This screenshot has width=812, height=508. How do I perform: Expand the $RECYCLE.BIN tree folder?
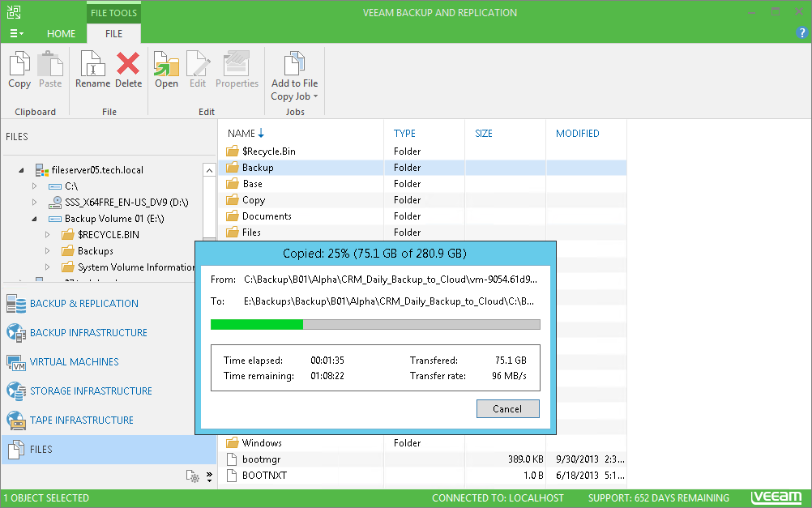(47, 235)
